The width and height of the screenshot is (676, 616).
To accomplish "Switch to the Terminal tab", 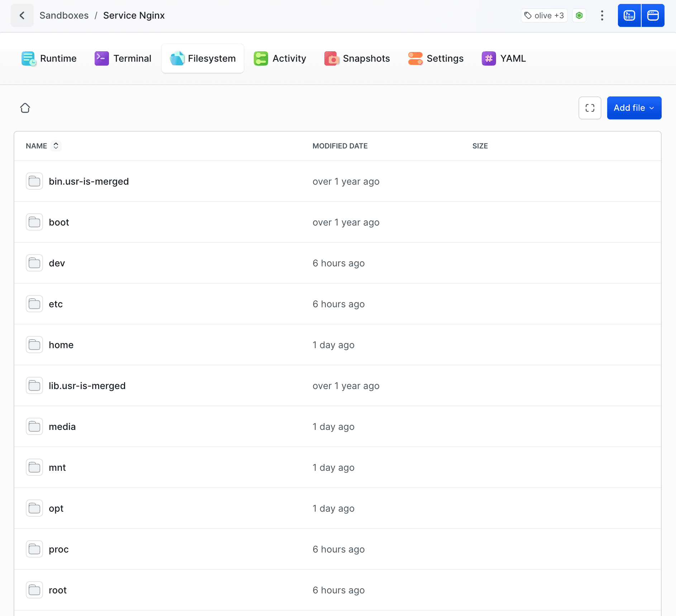I will point(123,58).
